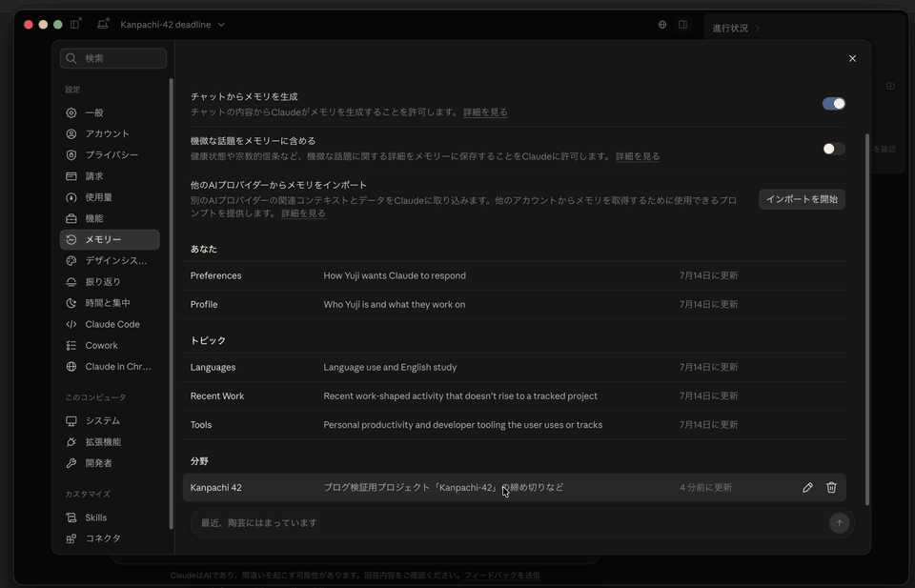Click the memory panel vertical scrollbar
The image size is (915, 588).
(x=867, y=319)
